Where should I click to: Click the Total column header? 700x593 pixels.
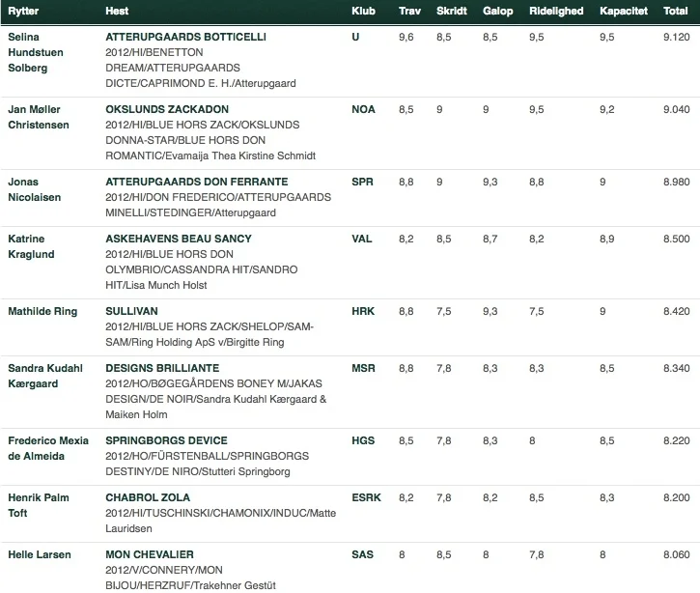676,12
